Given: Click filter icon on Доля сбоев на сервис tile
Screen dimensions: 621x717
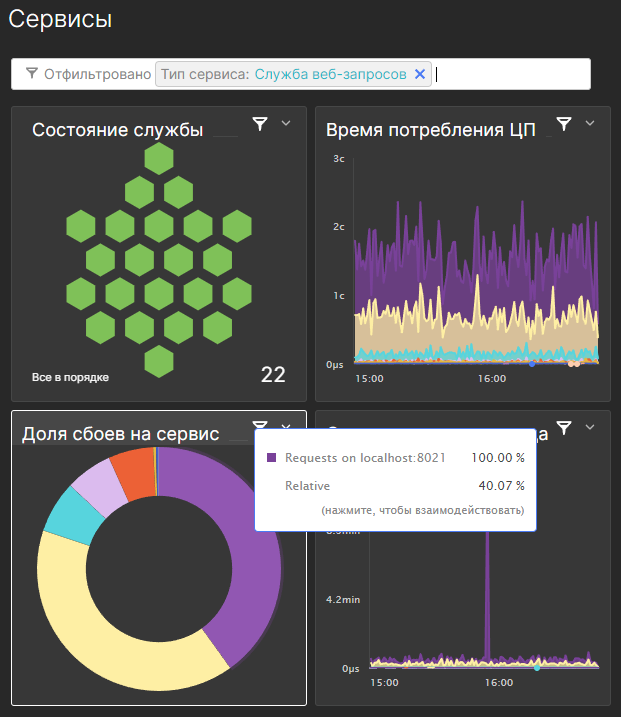Looking at the screenshot, I should (x=260, y=427).
